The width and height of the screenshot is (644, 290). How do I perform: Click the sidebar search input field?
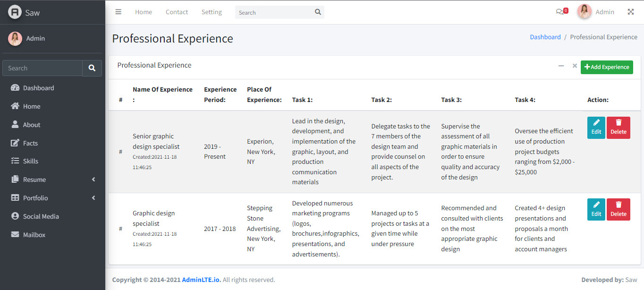coord(42,68)
